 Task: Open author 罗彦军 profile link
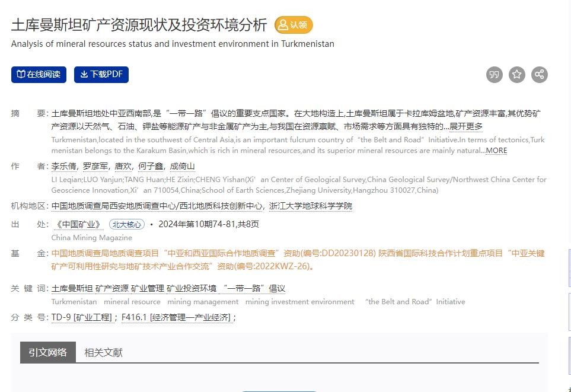tap(95, 167)
